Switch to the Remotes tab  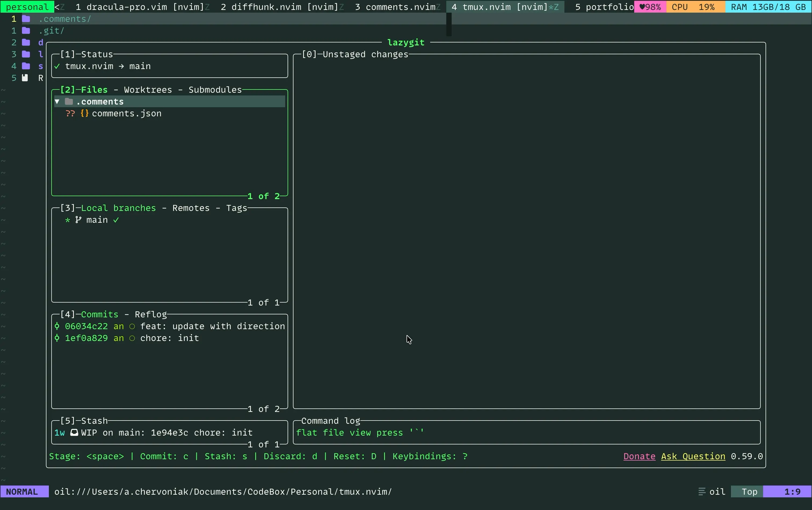(x=191, y=208)
